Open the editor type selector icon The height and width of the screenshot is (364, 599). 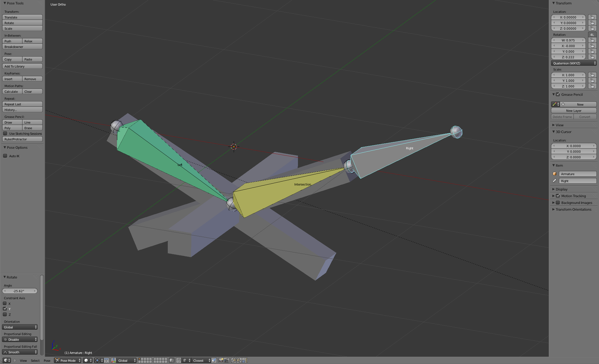7,360
